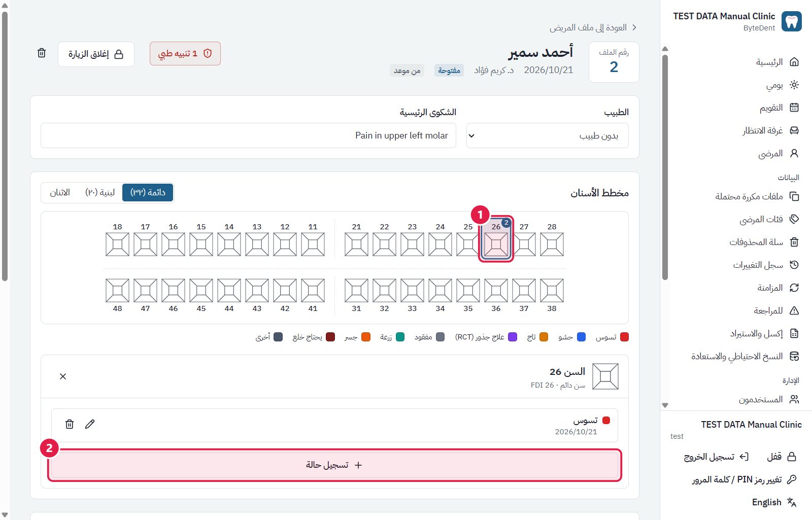Open للمراجعة review page
Viewport: 812px width, 520px height.
(x=776, y=310)
